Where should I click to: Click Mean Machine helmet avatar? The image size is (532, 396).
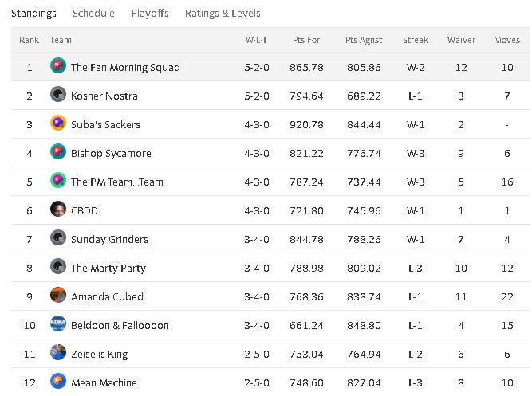(58, 382)
